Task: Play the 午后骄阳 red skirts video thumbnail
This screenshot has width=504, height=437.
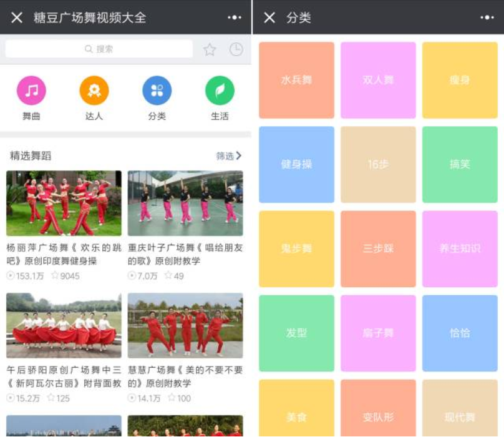Action: 64,325
